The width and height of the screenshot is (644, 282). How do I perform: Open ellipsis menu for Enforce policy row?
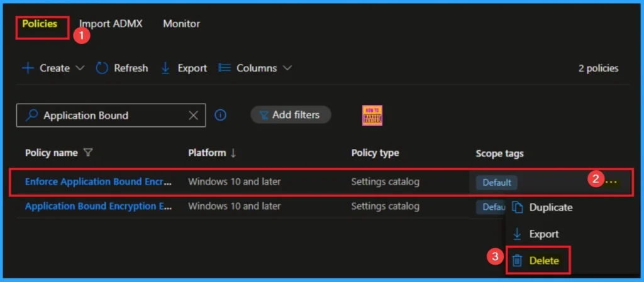[x=611, y=182]
